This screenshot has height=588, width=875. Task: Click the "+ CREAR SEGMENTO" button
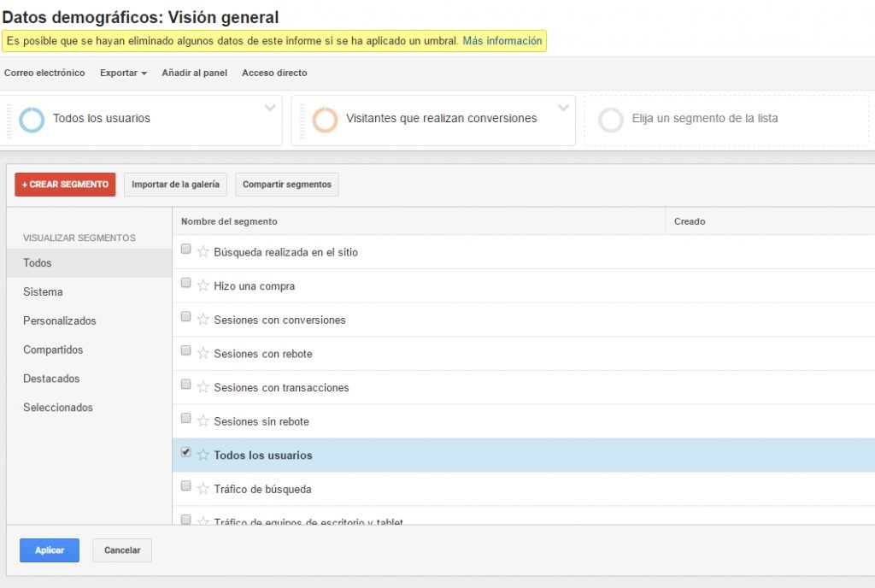64,184
